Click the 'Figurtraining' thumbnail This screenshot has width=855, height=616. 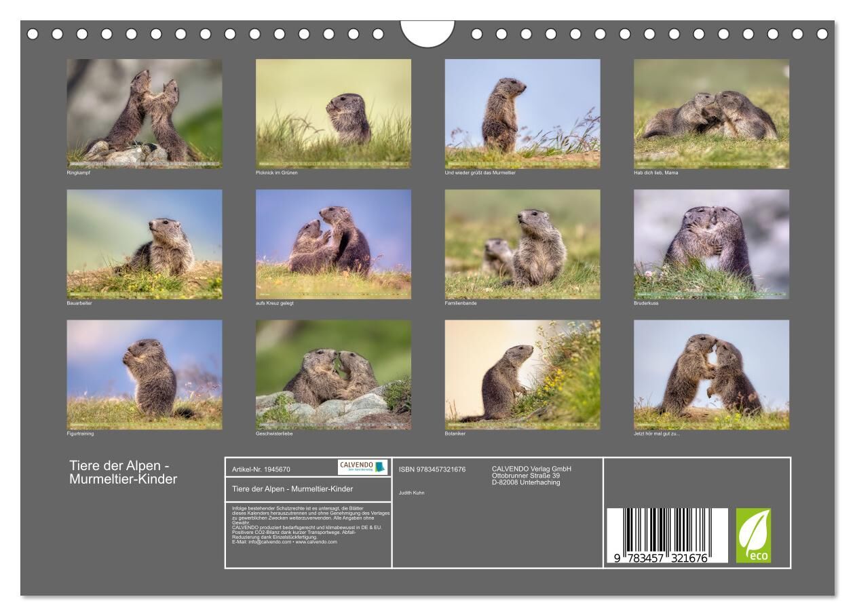point(144,374)
